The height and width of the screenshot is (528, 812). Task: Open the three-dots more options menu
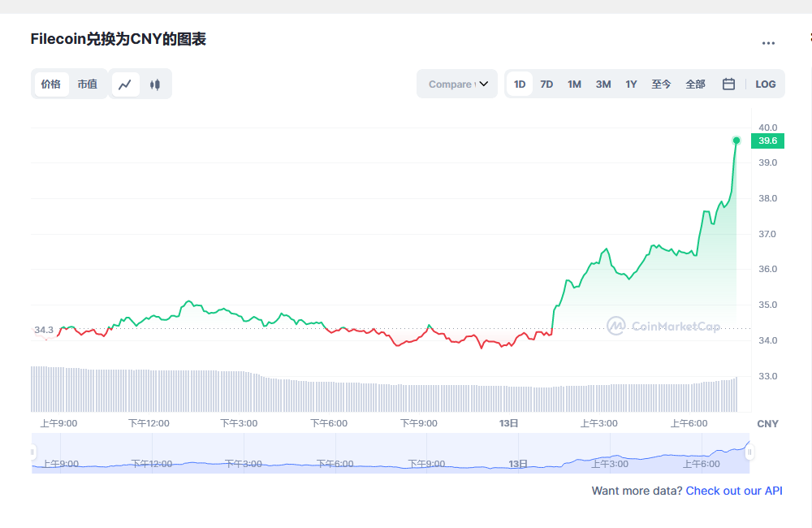pos(768,43)
